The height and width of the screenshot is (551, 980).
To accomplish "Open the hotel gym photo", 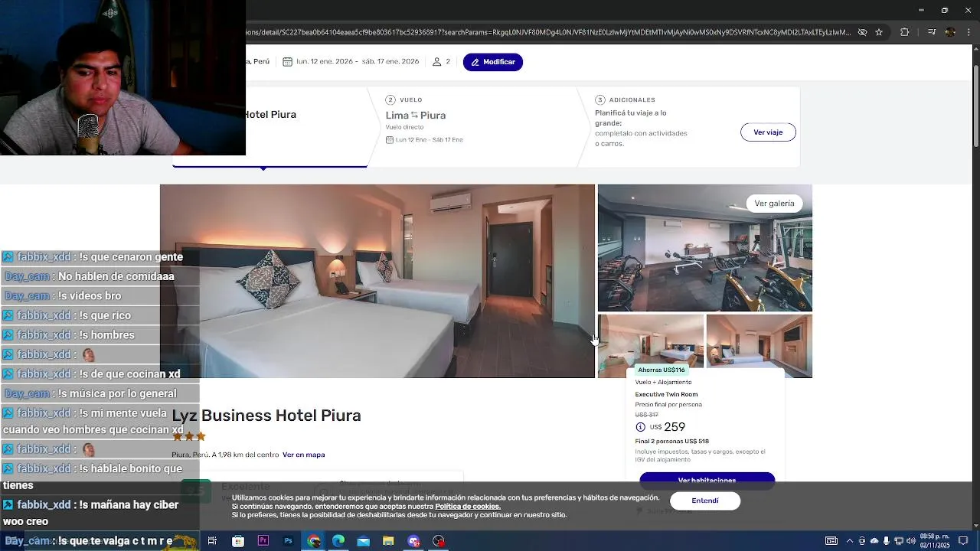I will click(704, 248).
